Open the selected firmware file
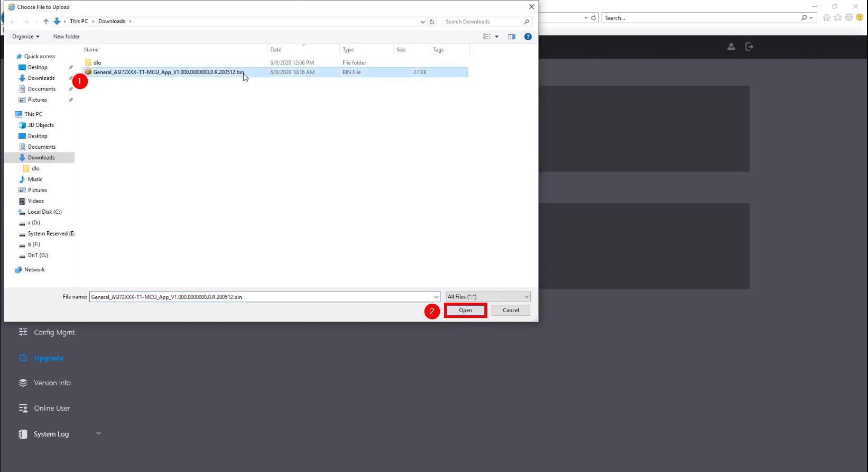The height and width of the screenshot is (472, 868). point(465,310)
